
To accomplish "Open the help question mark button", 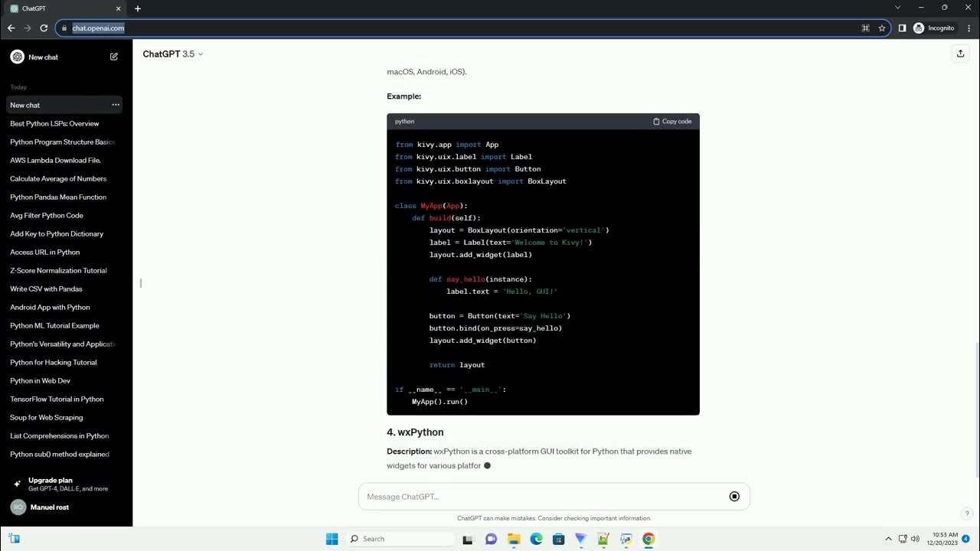I will [967, 514].
